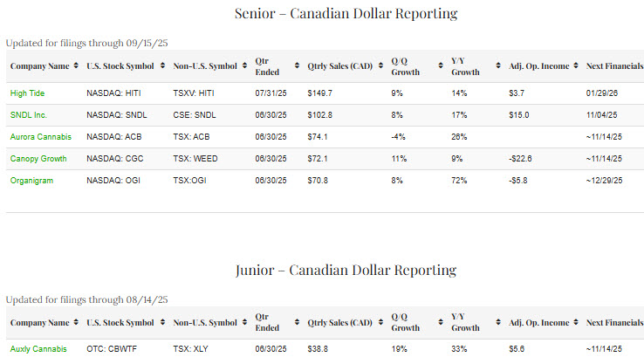Sort Junior table by Company Name arrows
Viewport: 644px width, 357px height.
(77, 323)
